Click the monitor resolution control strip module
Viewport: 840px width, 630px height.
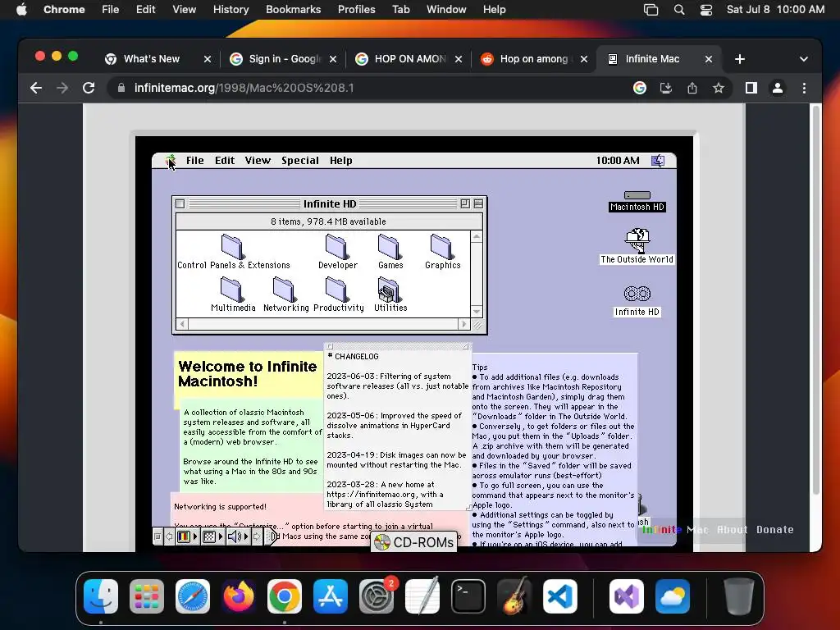[209, 536]
